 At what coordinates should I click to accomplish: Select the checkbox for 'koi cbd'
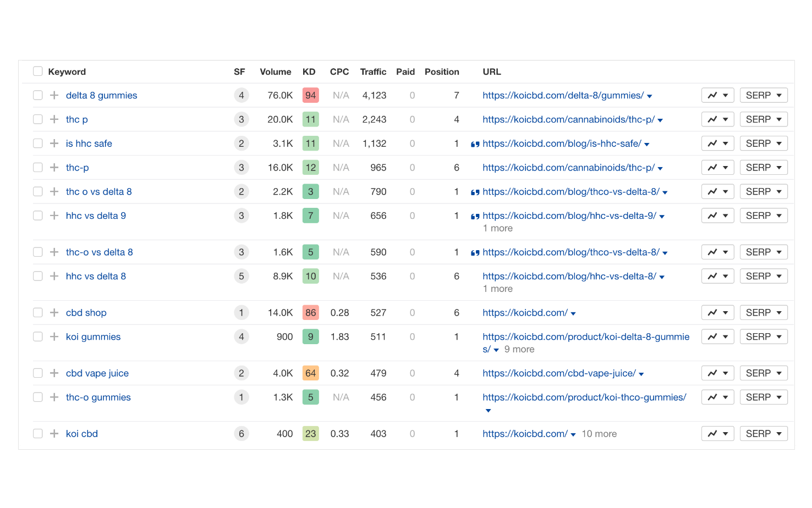[38, 434]
